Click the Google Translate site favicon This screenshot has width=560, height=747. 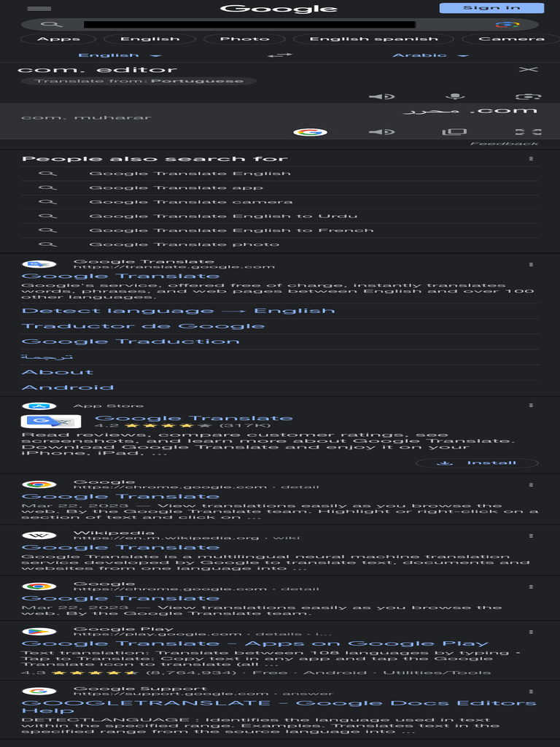(x=39, y=264)
